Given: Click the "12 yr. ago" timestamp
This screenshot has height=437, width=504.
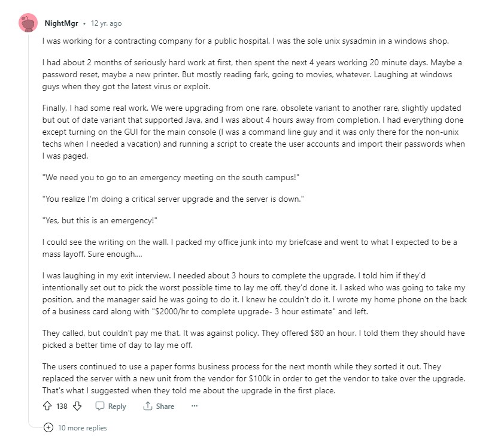Looking at the screenshot, I should click(x=106, y=23).
